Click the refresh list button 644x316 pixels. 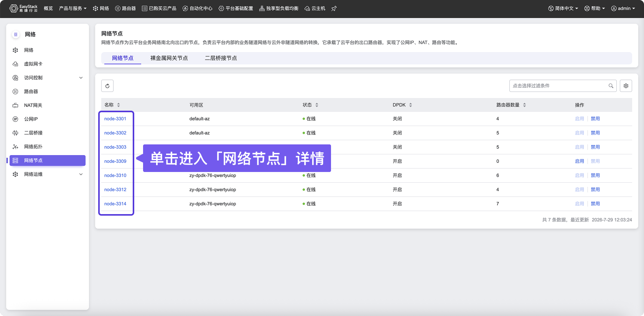[x=107, y=86]
